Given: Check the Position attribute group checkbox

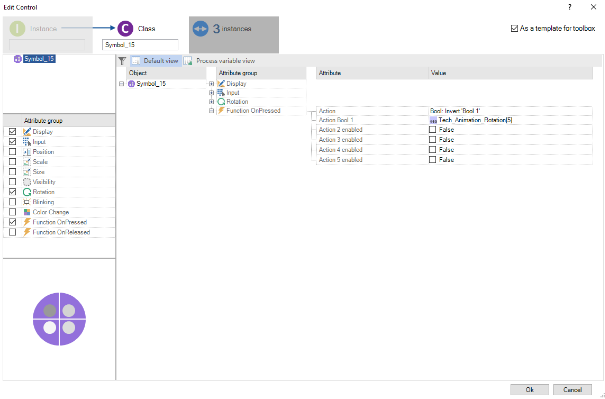Looking at the screenshot, I should pos(12,152).
